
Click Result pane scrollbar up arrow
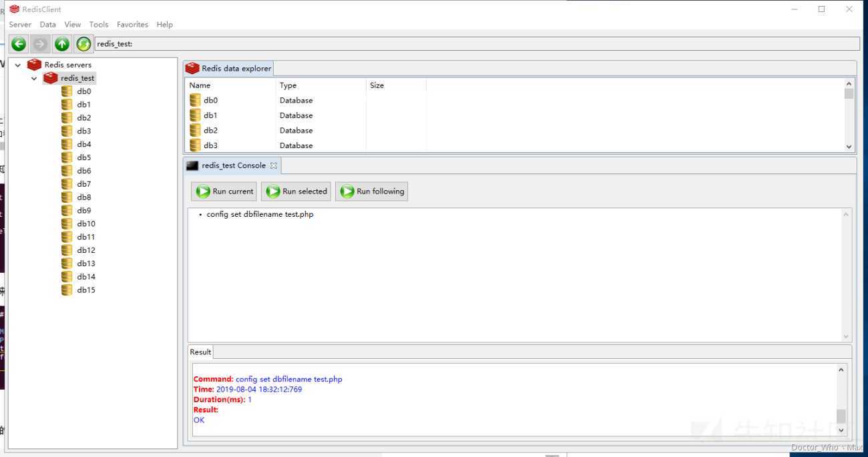click(x=841, y=370)
